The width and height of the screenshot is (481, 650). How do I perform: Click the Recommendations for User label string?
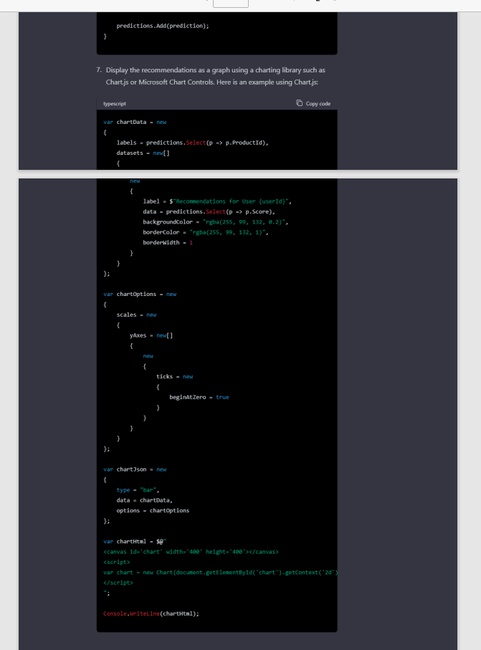(x=231, y=201)
